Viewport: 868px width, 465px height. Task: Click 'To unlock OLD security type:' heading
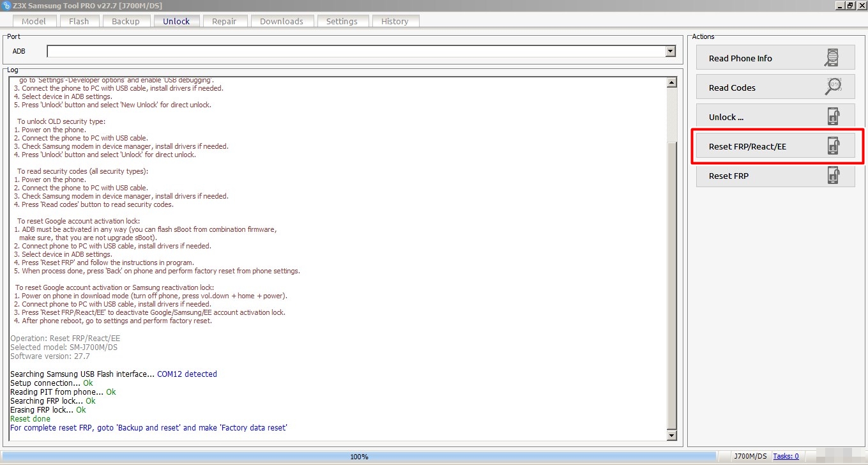[x=61, y=121]
